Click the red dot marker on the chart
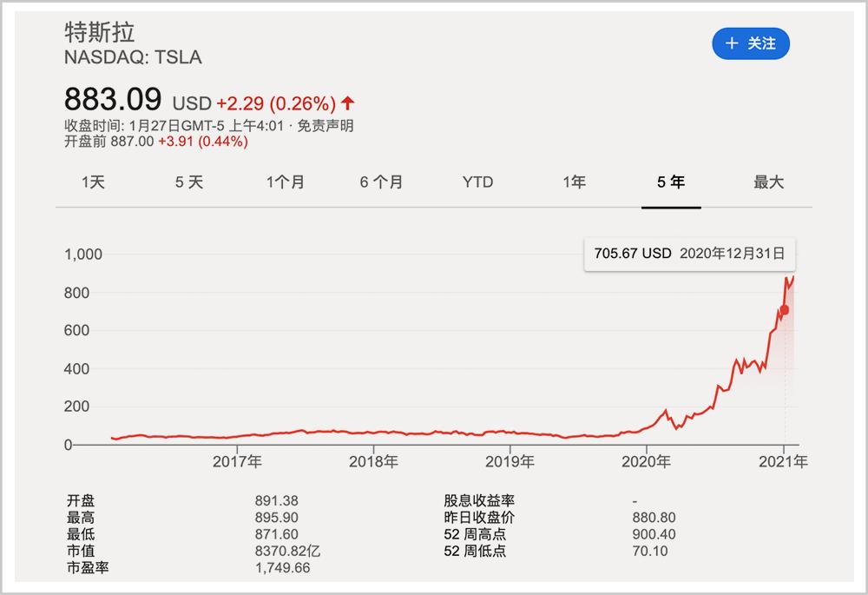 (785, 310)
